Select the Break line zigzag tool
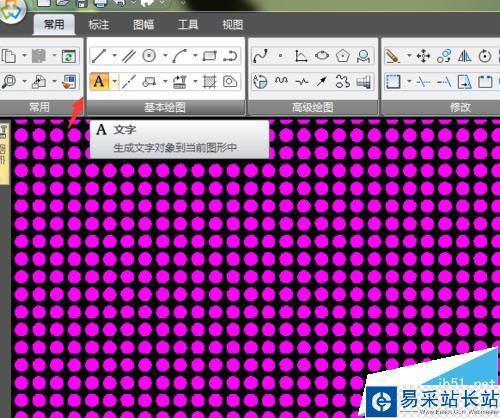Screen dimensions: 500x418 coord(302,81)
